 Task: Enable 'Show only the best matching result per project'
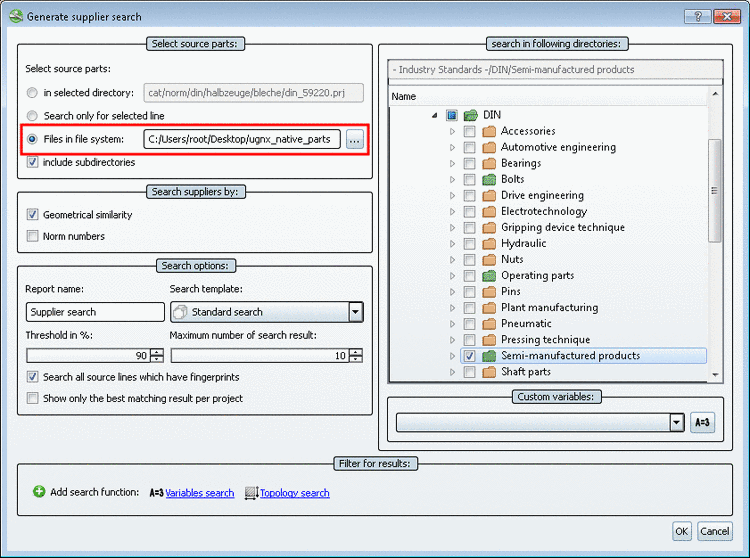tap(32, 398)
